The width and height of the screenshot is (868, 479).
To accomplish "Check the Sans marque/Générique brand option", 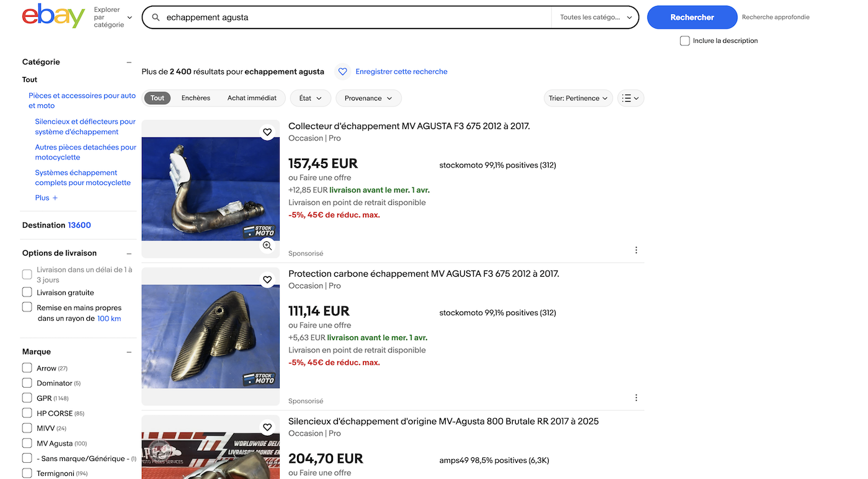I will click(27, 458).
